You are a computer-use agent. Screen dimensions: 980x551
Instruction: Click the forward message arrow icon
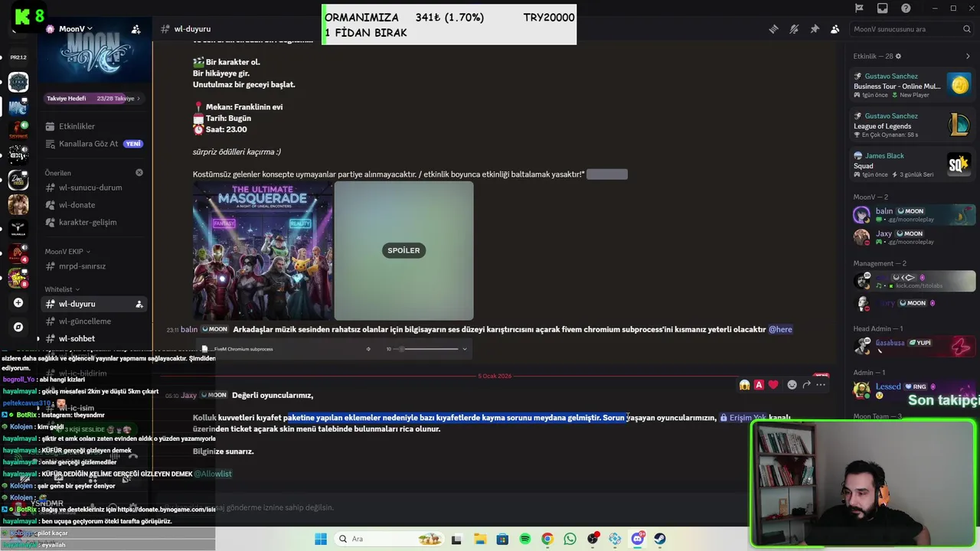pos(806,385)
